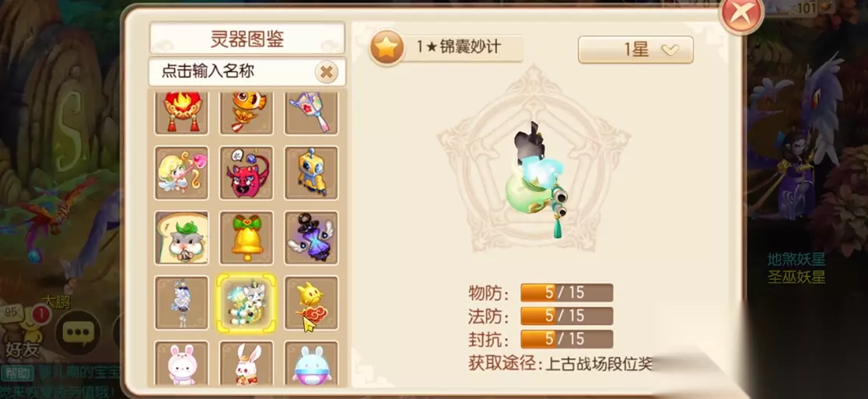Viewport: 868px width, 399px height.
Task: Click the gold star badge beside 锦囊妙计
Action: pos(387,48)
